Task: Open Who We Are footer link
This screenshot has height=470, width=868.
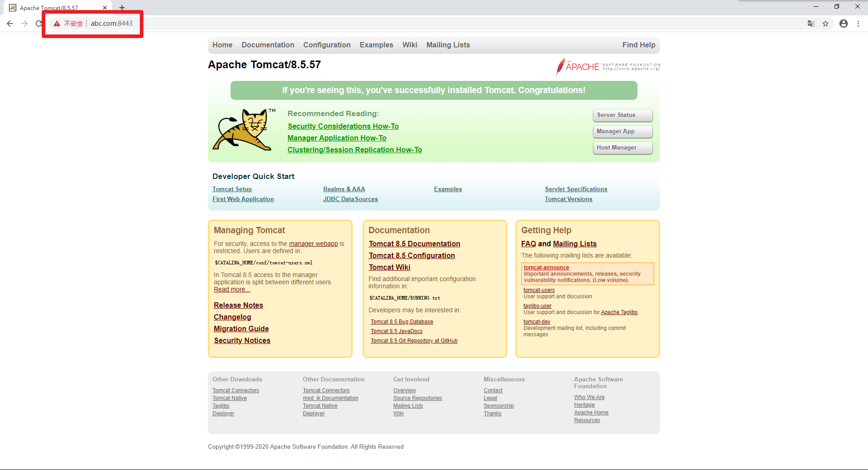Action: tap(589, 397)
